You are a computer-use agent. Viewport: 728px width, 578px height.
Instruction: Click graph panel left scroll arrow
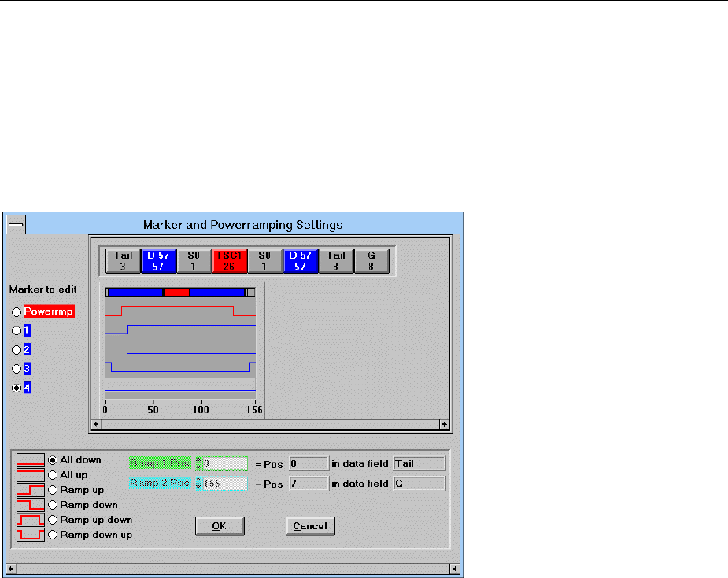pyautogui.click(x=97, y=424)
